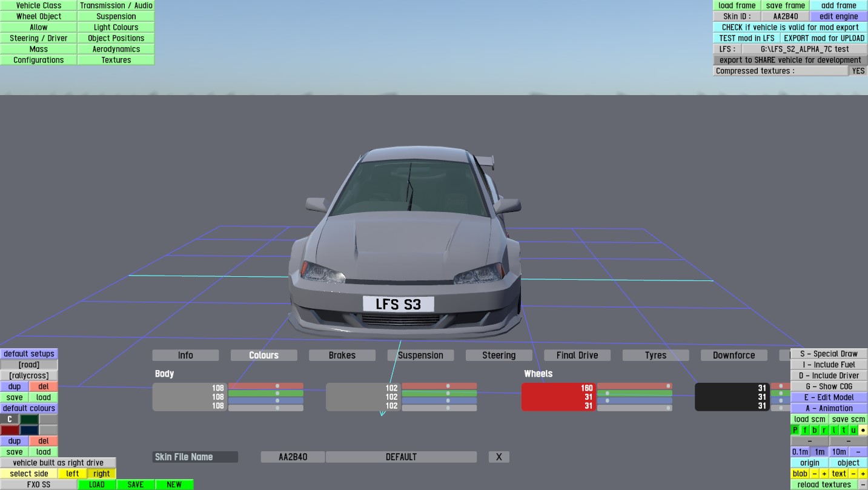
Task: Click the red Wheels colour swatch
Action: click(558, 397)
